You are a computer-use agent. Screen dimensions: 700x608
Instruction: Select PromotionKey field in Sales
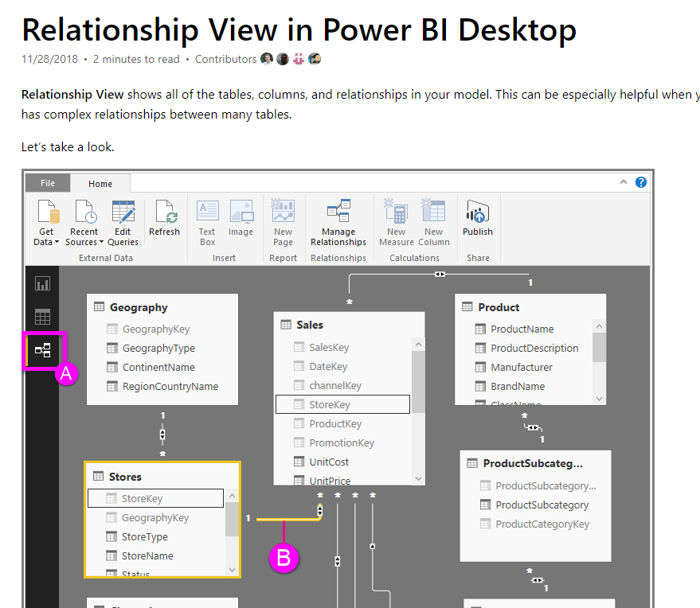[x=343, y=443]
